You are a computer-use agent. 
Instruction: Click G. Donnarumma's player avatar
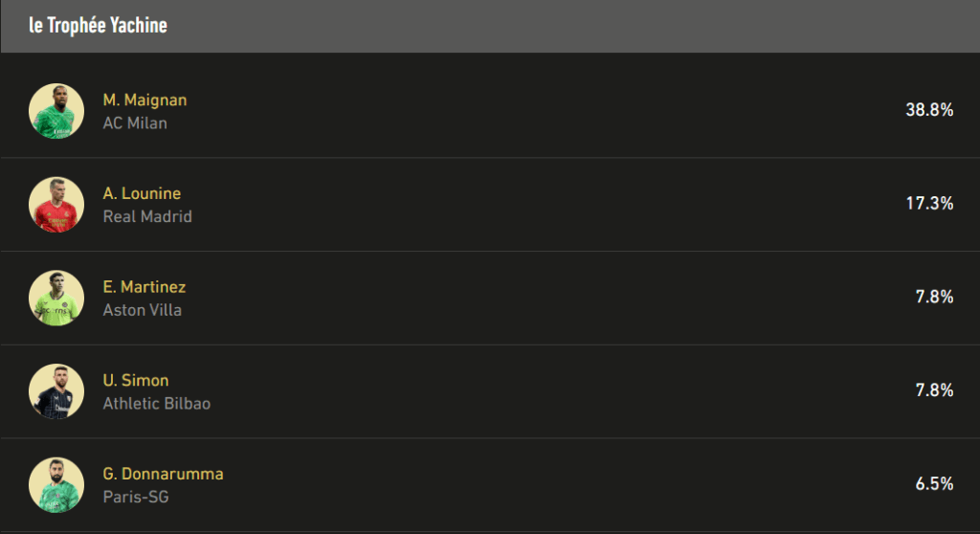tap(56, 485)
